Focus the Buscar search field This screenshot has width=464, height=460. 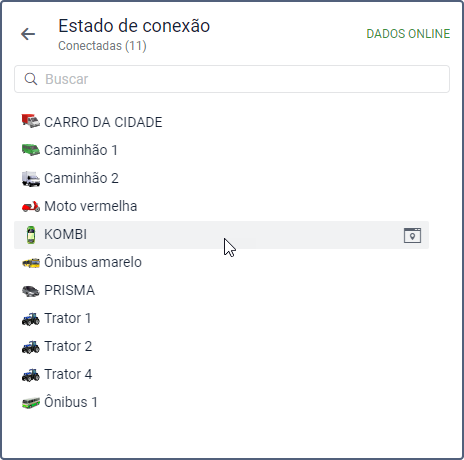click(x=232, y=79)
